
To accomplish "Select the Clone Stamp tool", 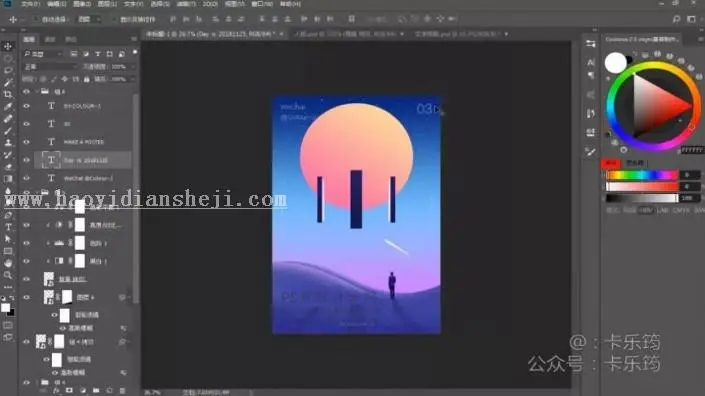I will pos(8,143).
